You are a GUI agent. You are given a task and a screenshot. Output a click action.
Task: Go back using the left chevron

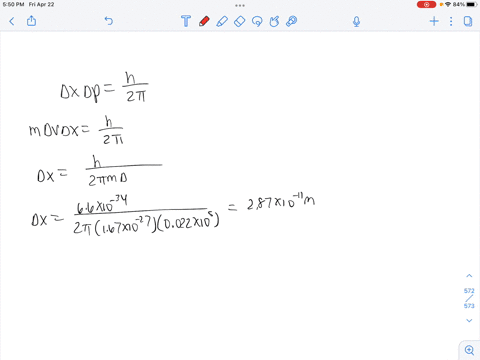point(12,21)
